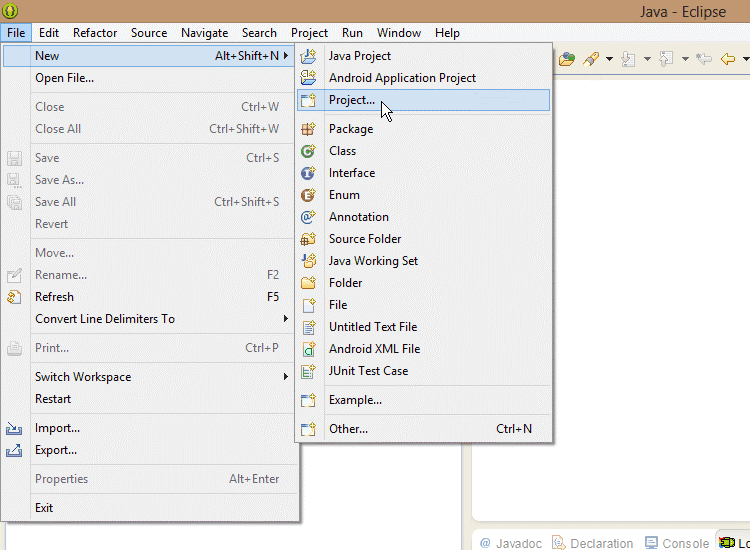Select Other... at the submenu bottom

click(348, 429)
